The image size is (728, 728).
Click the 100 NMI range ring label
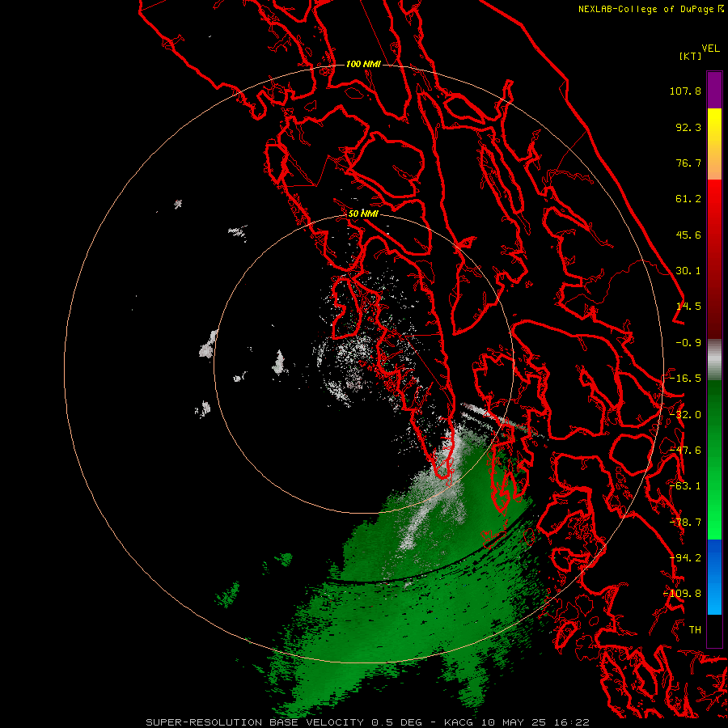point(363,64)
